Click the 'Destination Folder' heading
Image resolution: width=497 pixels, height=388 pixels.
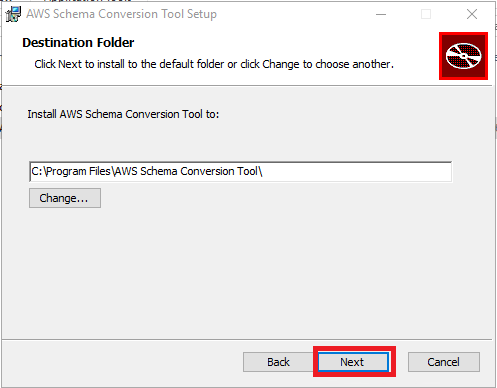tap(78, 43)
